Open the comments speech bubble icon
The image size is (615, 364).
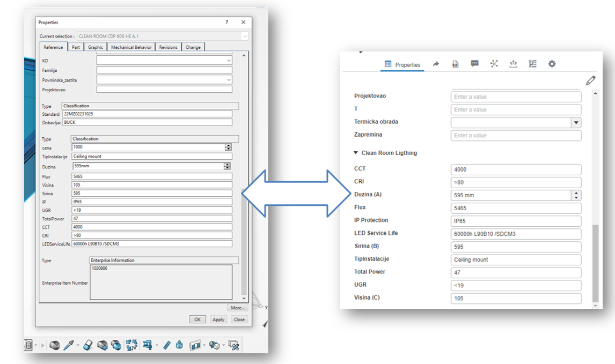(474, 64)
